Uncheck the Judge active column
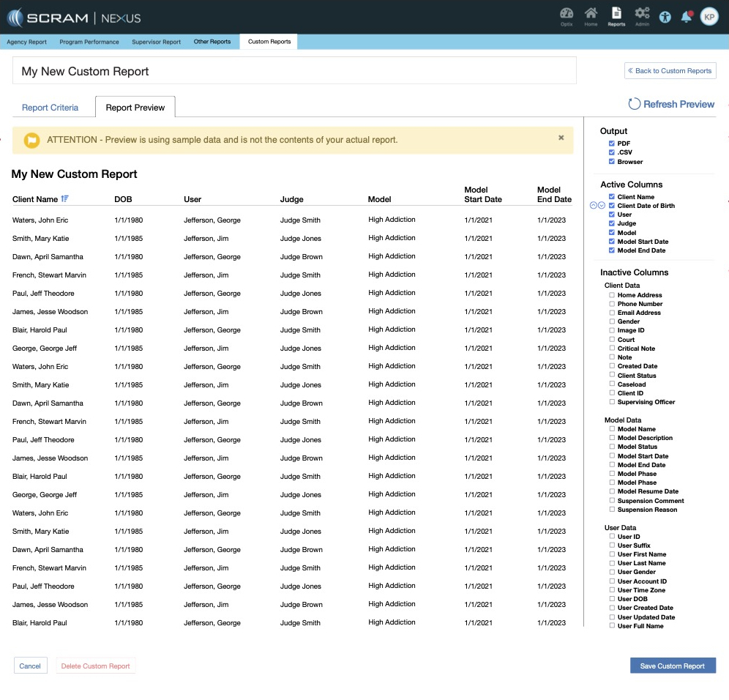 click(x=612, y=224)
